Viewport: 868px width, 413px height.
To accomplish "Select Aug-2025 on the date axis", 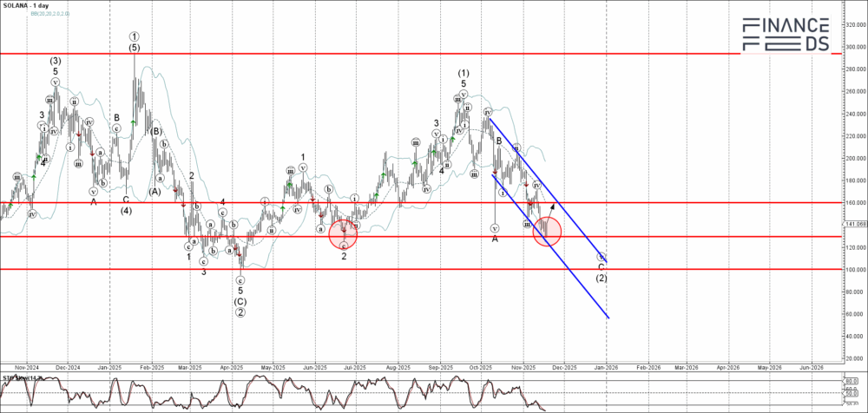I will (x=398, y=367).
